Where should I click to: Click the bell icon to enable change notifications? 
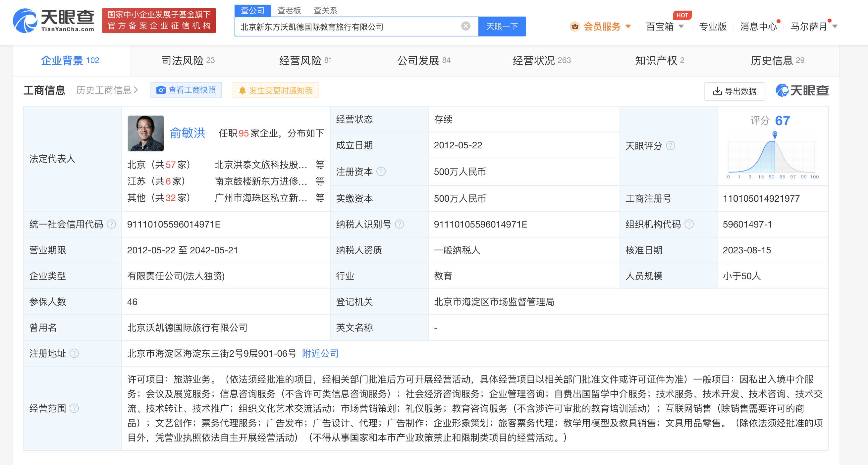(242, 90)
